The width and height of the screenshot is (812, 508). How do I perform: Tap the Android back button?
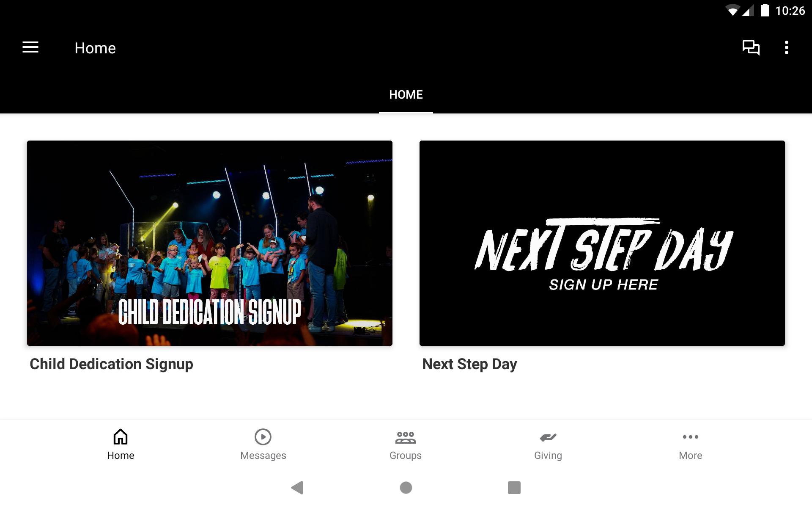pyautogui.click(x=297, y=488)
